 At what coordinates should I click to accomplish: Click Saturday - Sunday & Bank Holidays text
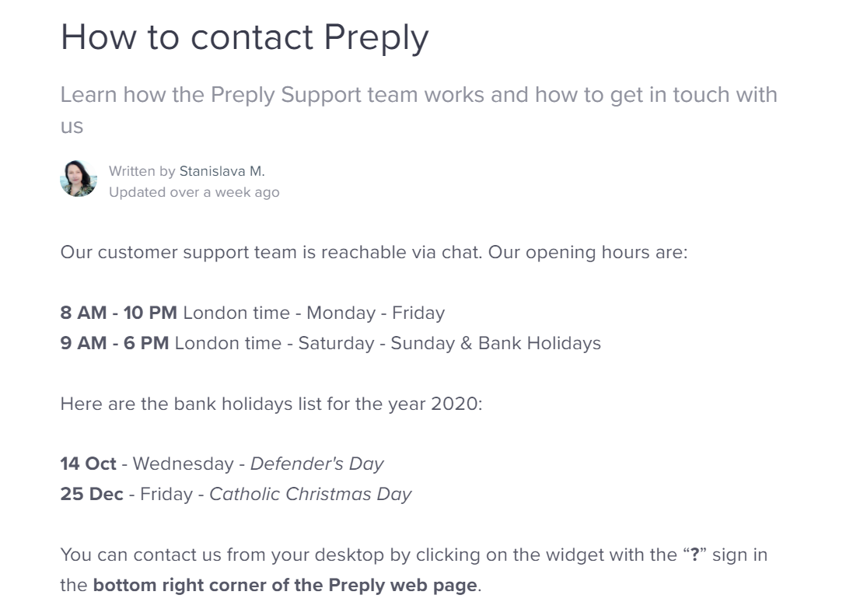click(x=449, y=344)
